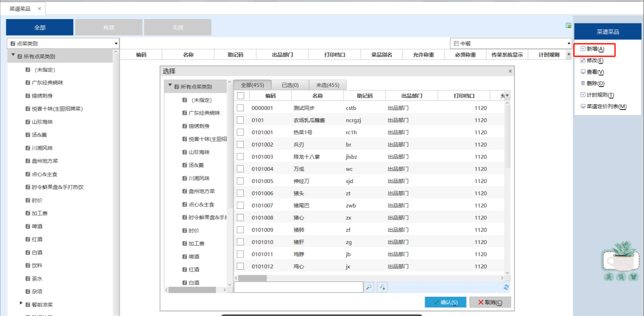This screenshot has height=316, width=644.
Task: Click the 修改(E) edit icon
Action: coord(583,60)
